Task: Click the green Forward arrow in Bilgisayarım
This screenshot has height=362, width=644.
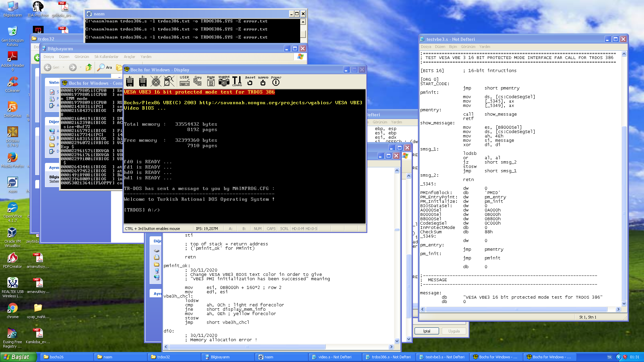Action: (x=73, y=67)
